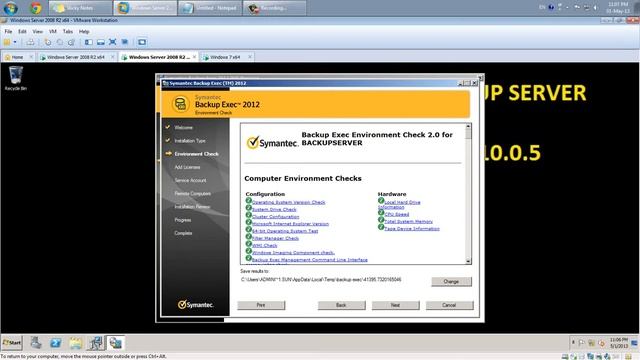Click the guest system tray clock
This screenshot has width=640, height=360.
tap(618, 343)
